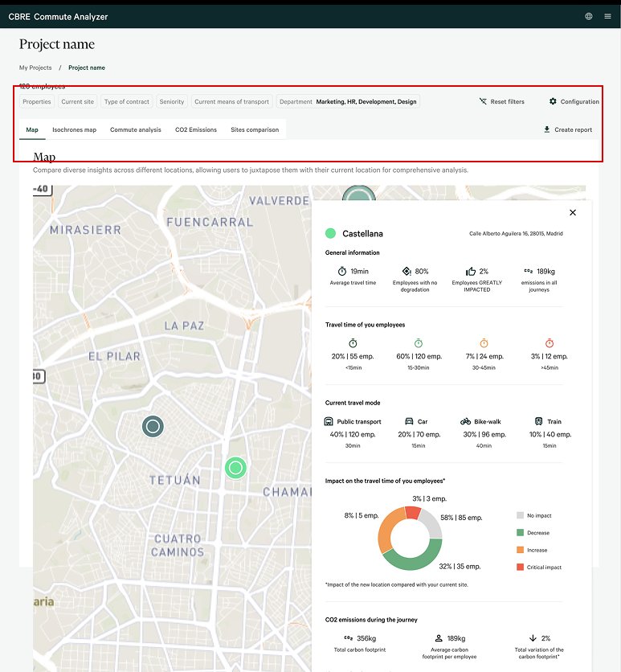
Task: Click the Configuration button label
Action: pos(579,101)
